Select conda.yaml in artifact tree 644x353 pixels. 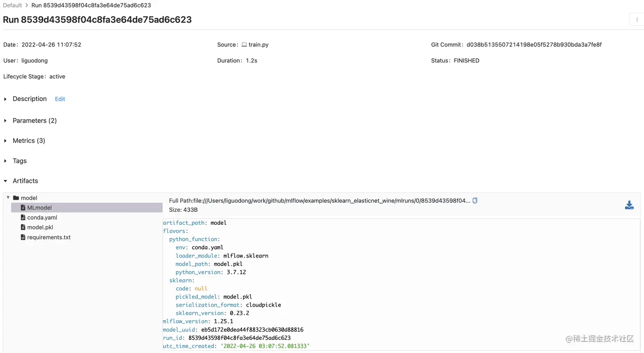[x=42, y=218]
